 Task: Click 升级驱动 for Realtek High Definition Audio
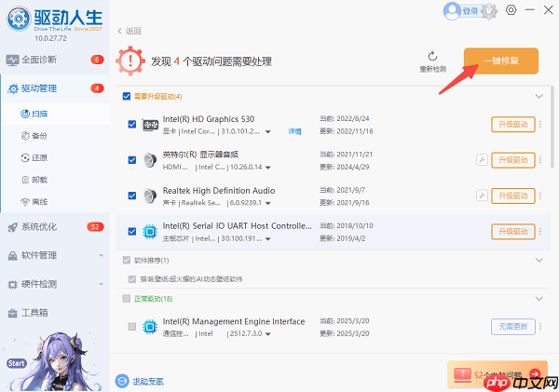(x=511, y=196)
